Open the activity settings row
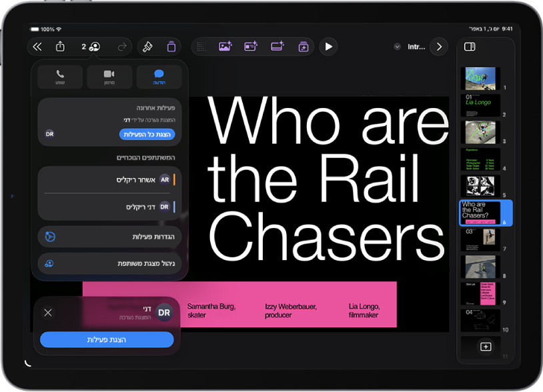The image size is (543, 392). point(109,237)
